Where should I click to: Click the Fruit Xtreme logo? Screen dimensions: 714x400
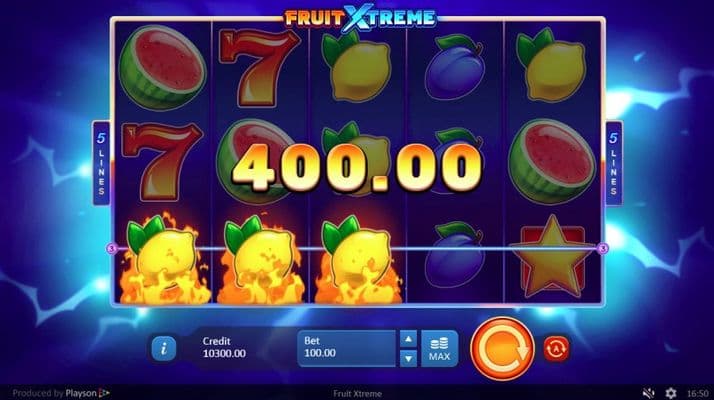point(360,18)
